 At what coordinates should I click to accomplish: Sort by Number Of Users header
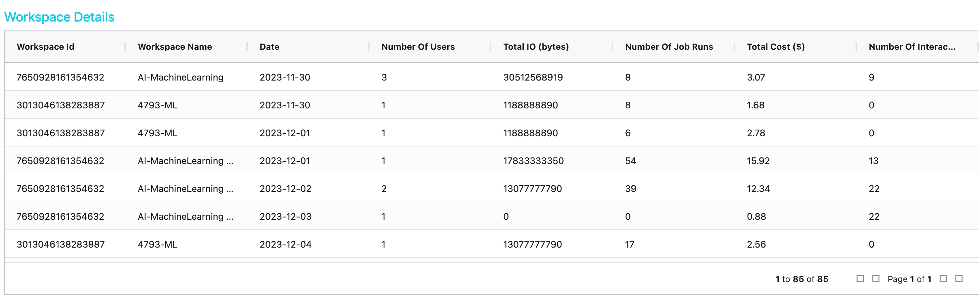[418, 47]
